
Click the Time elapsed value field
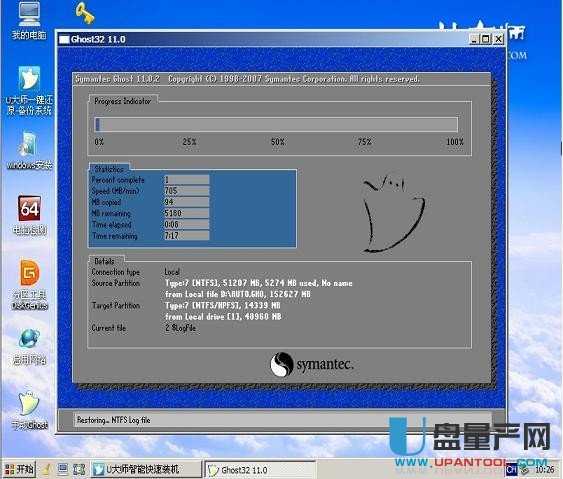point(186,224)
